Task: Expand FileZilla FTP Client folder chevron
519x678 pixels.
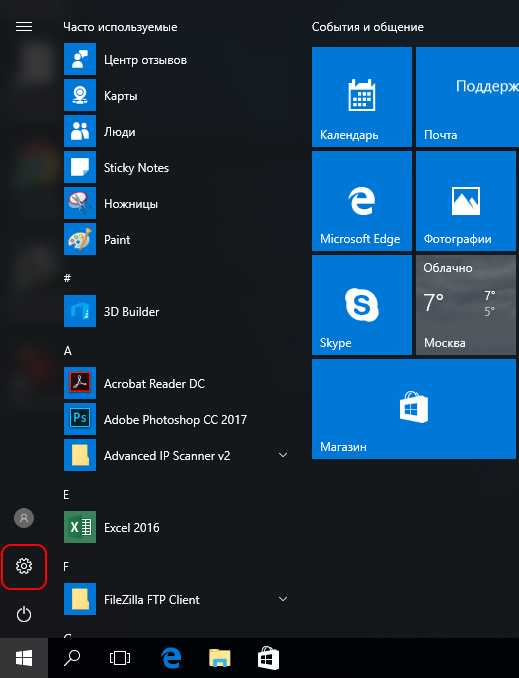Action: click(283, 599)
